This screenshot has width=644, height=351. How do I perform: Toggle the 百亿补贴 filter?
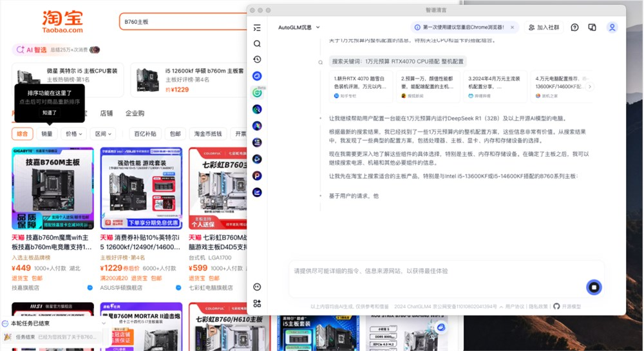tap(146, 134)
